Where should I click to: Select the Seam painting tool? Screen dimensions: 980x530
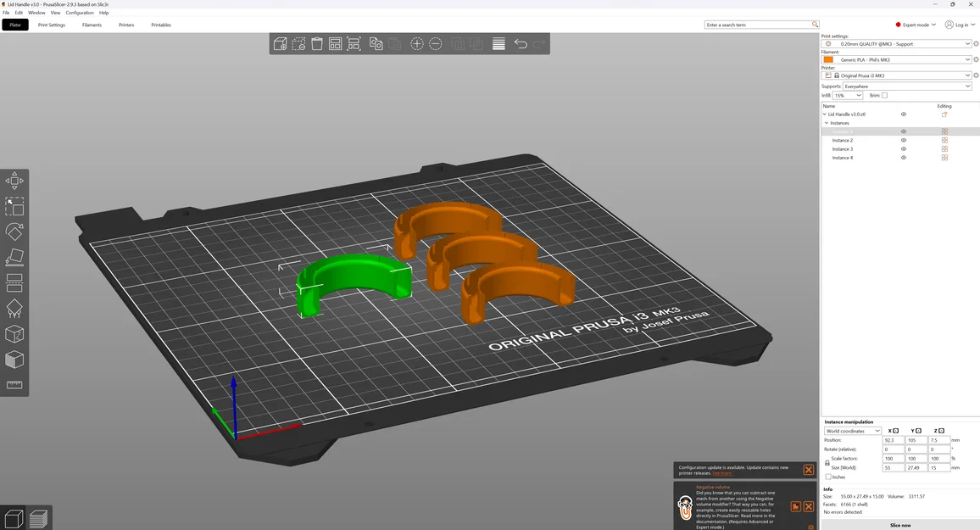pyautogui.click(x=14, y=334)
